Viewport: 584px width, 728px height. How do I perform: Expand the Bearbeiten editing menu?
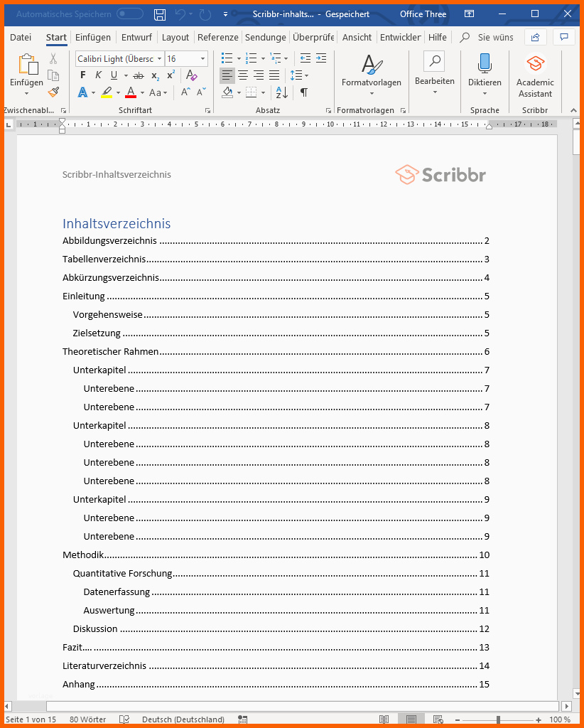[435, 74]
